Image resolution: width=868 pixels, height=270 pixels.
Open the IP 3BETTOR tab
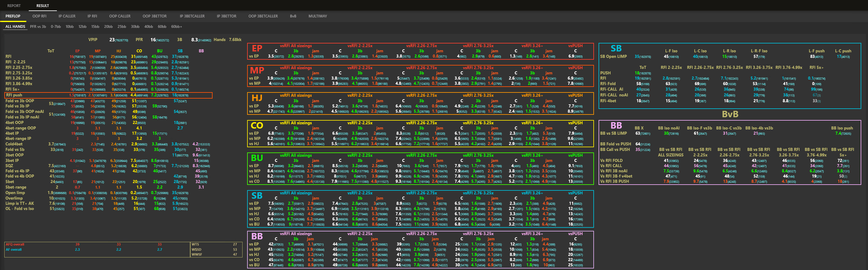click(x=226, y=16)
